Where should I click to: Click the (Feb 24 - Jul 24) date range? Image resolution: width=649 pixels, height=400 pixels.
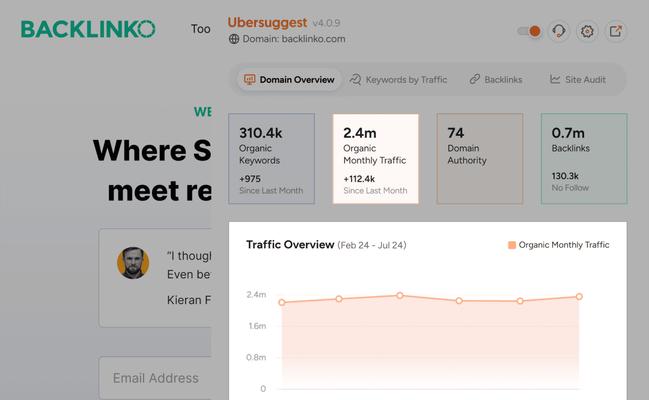coord(372,245)
